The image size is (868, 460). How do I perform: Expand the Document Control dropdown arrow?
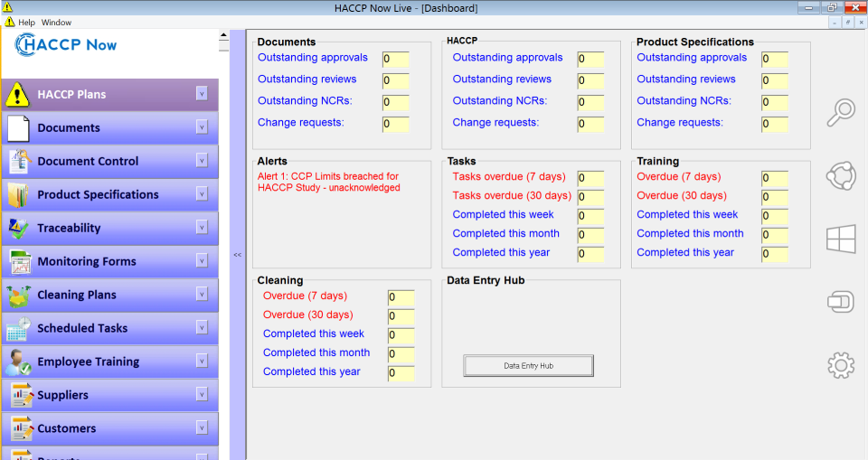pos(202,161)
